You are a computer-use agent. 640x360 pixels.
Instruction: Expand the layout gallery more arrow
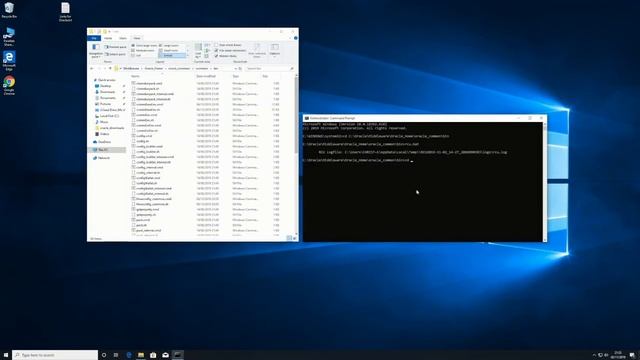pyautogui.click(x=188, y=56)
